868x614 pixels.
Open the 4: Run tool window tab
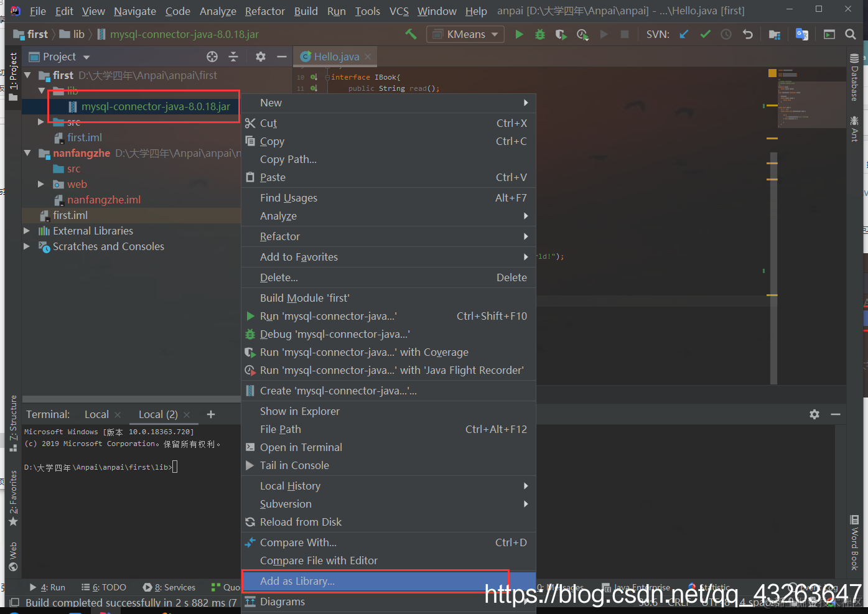tap(47, 587)
